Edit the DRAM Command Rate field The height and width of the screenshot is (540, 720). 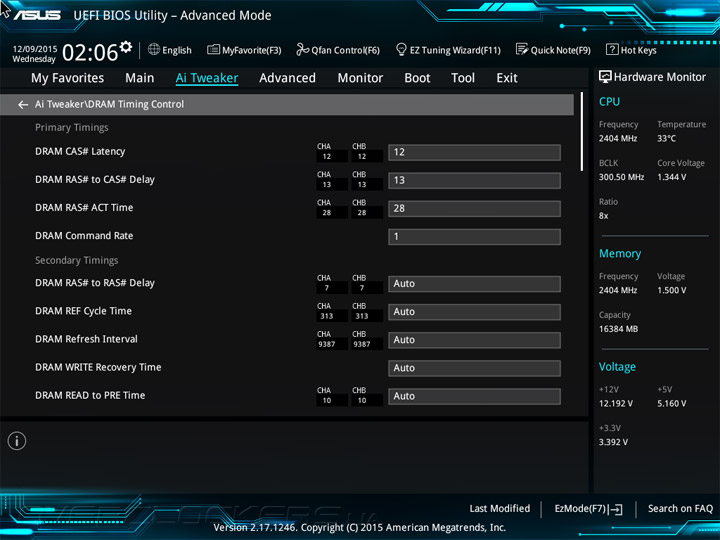point(474,237)
